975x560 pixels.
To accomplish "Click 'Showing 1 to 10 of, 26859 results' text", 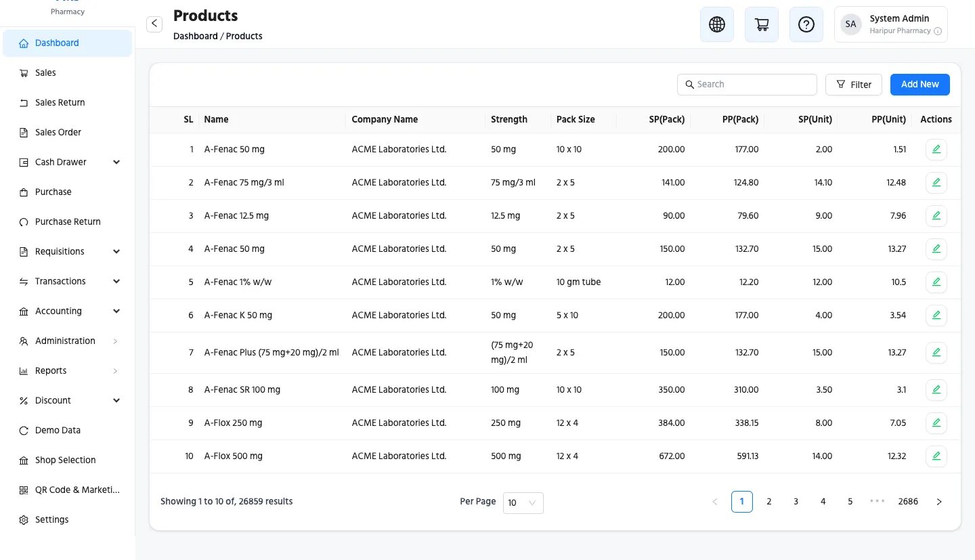I will click(227, 502).
